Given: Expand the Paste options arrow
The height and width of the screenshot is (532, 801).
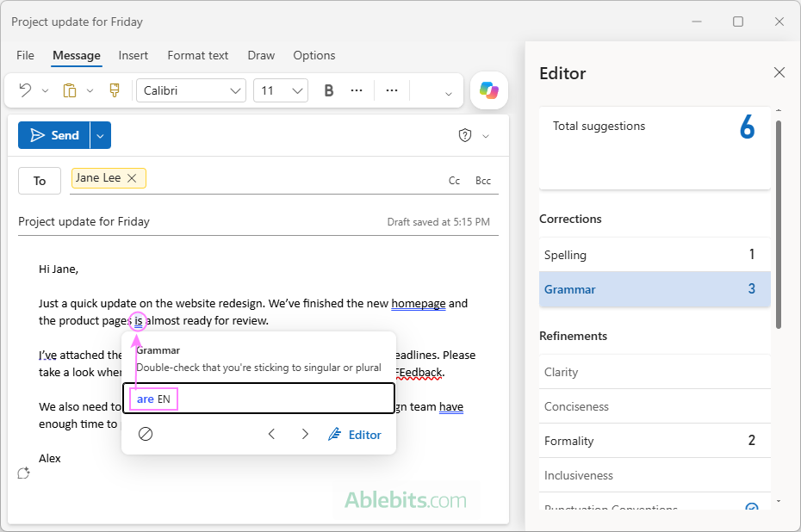Looking at the screenshot, I should coord(90,91).
